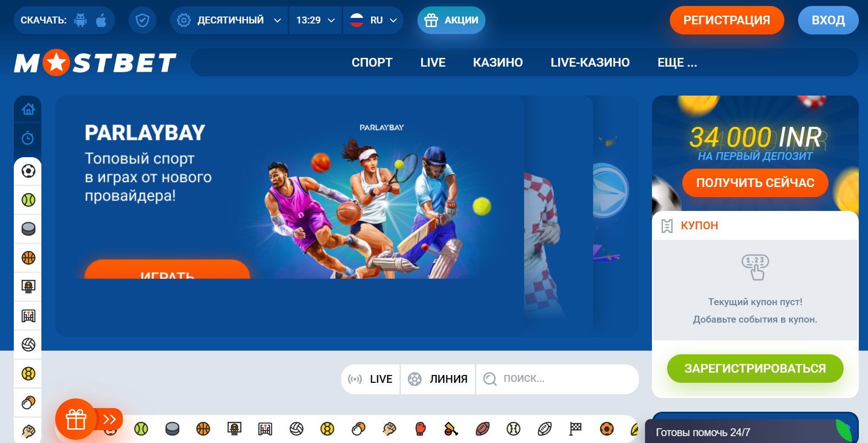Click ПОЛУЧИТЬ СЕЙЧАС on the deposit bonus
This screenshot has width=868, height=443.
click(755, 183)
